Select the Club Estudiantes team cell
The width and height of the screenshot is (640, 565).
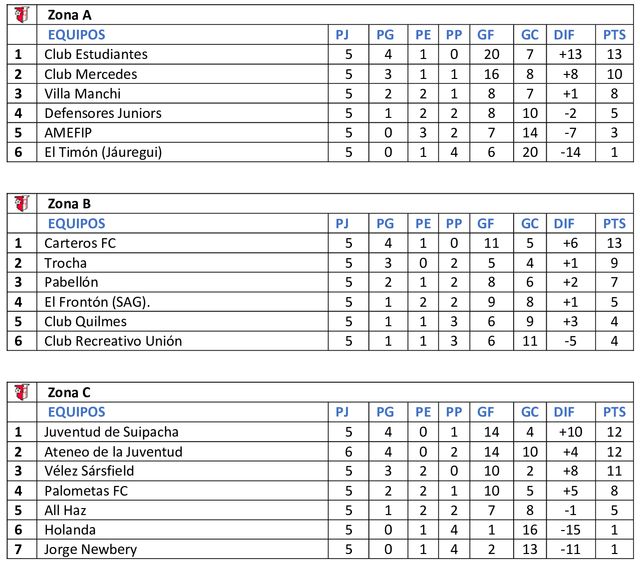[x=96, y=54]
